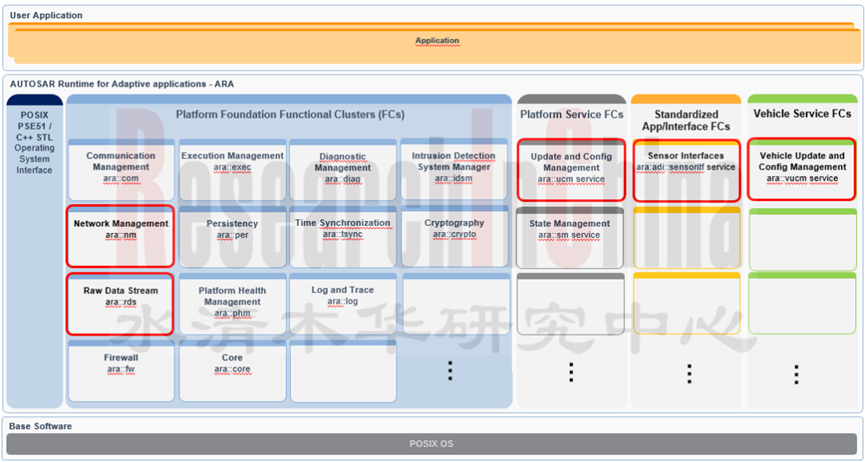The width and height of the screenshot is (865, 462).
Task: Click Vehicle Update and Config Management box
Action: [802, 169]
